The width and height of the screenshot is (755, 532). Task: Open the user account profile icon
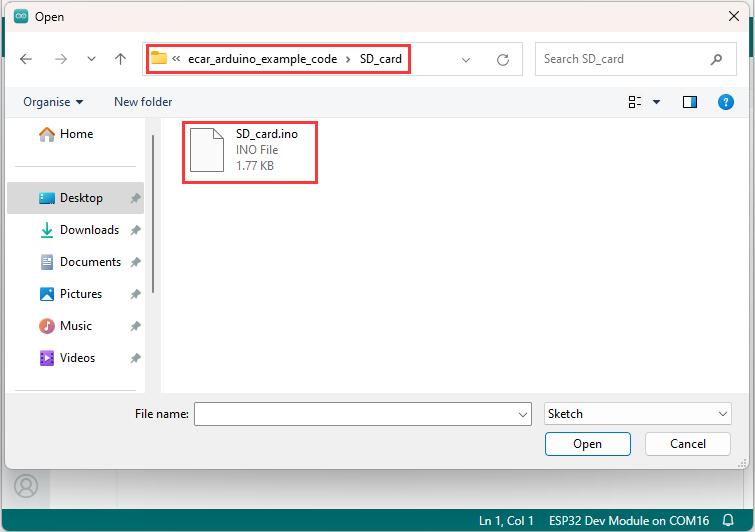point(26,486)
